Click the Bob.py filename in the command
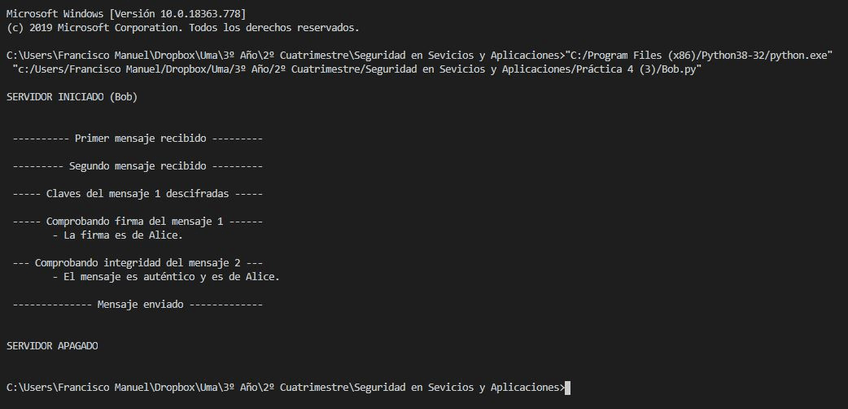The width and height of the screenshot is (848, 409). click(677, 70)
